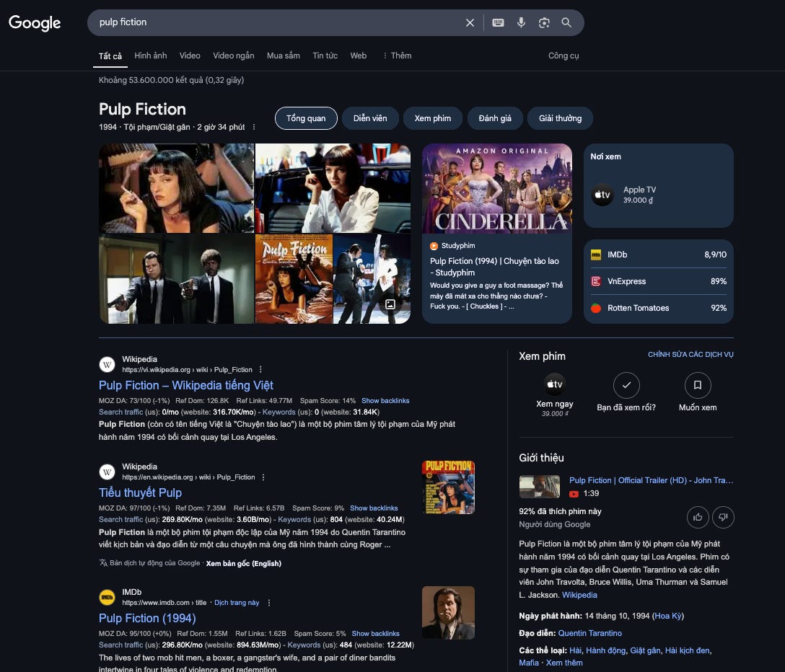The height and width of the screenshot is (672, 785).
Task: Click Xem bản gốc (English) link
Action: 244,563
